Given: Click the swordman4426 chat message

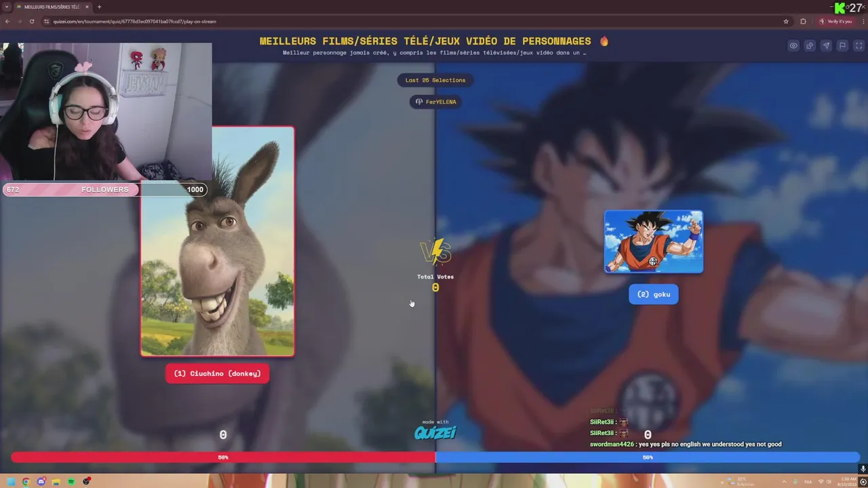Looking at the screenshot, I should [x=686, y=445].
